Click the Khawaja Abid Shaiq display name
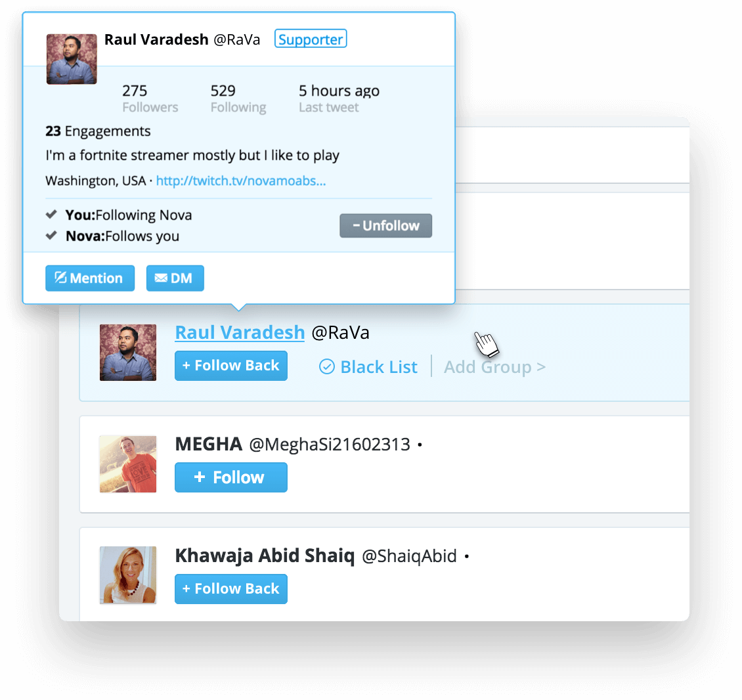742x700 pixels. click(x=265, y=556)
